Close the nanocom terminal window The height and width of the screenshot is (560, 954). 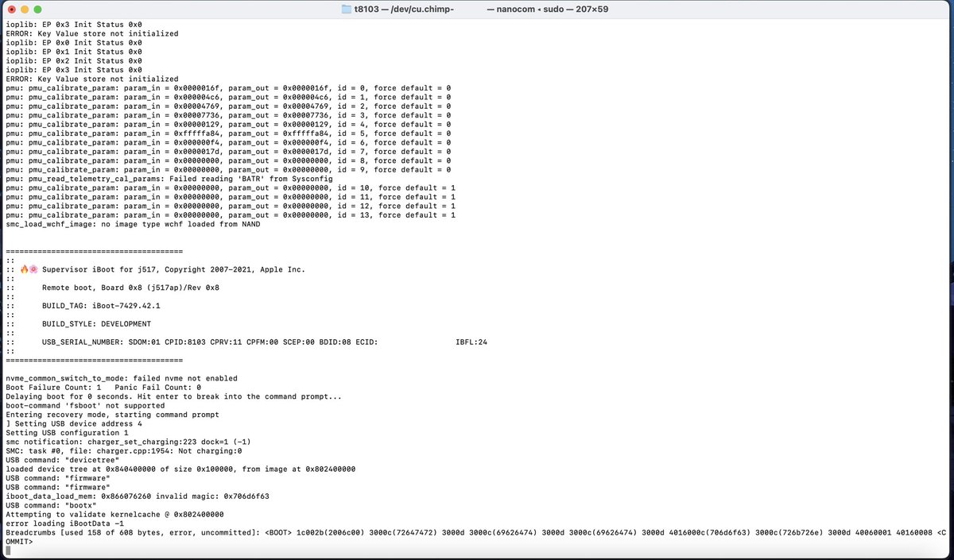pyautogui.click(x=11, y=9)
